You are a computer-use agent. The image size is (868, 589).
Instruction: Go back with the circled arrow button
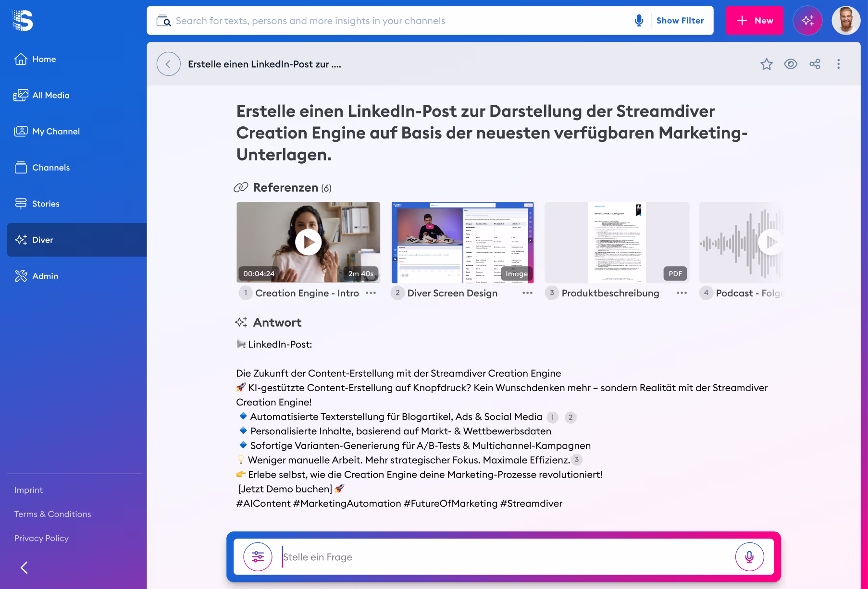(168, 64)
